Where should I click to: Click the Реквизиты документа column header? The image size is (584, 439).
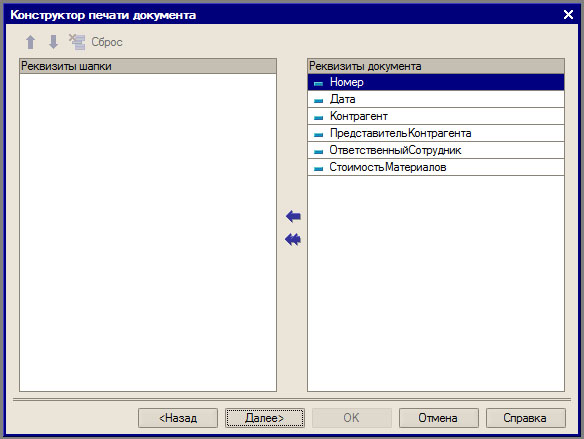point(436,66)
